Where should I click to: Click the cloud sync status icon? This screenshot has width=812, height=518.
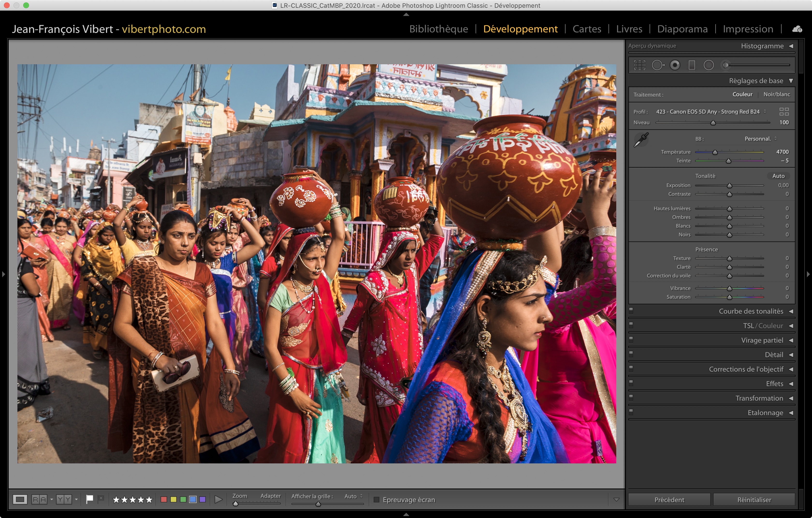[797, 29]
